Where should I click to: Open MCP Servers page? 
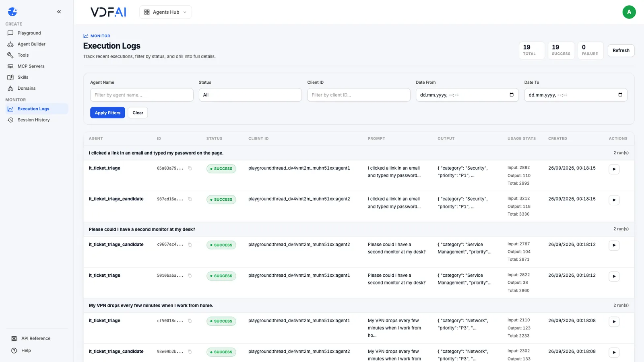click(37, 66)
